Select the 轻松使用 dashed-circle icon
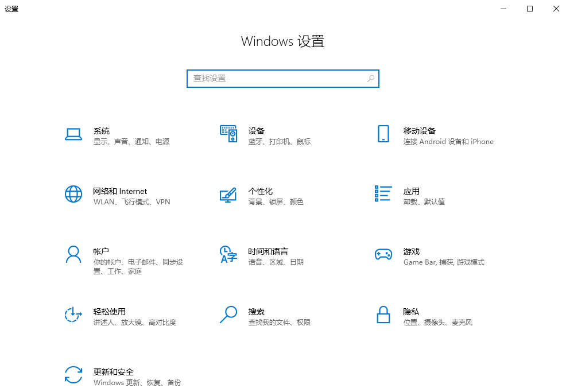Image resolution: width=566 pixels, height=392 pixels. click(73, 315)
